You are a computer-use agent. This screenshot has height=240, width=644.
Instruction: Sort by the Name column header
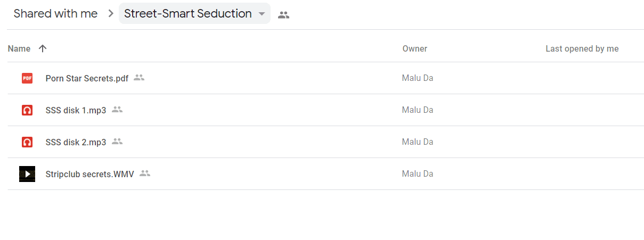(x=19, y=48)
